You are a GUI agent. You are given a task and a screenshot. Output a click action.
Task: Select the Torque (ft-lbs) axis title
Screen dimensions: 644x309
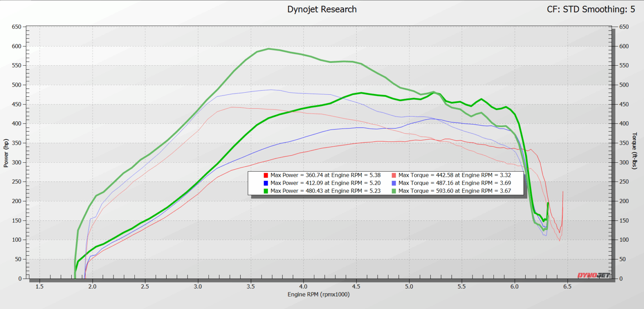click(x=635, y=151)
